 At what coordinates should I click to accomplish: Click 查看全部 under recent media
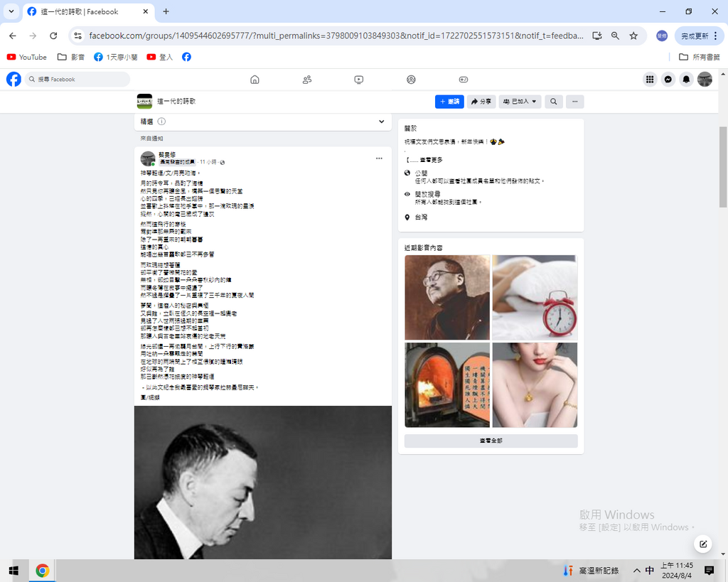(491, 441)
